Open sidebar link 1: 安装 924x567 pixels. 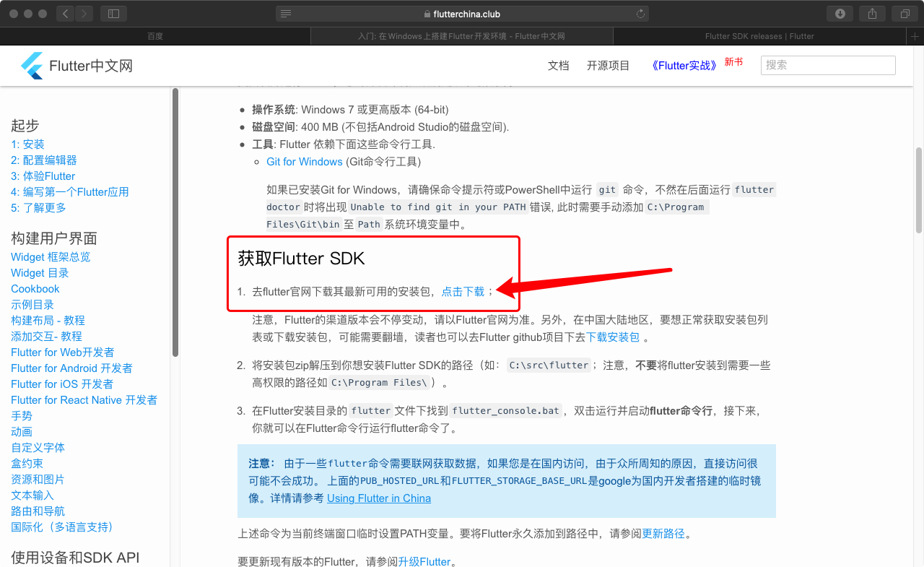coord(27,144)
